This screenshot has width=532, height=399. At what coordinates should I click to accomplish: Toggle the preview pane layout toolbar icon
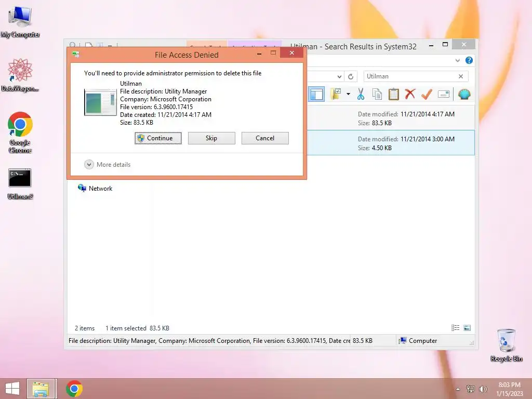point(316,95)
